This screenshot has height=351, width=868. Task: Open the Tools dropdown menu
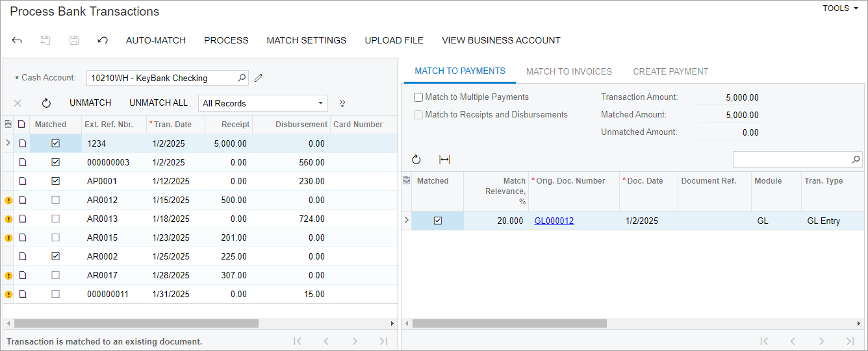click(x=840, y=8)
